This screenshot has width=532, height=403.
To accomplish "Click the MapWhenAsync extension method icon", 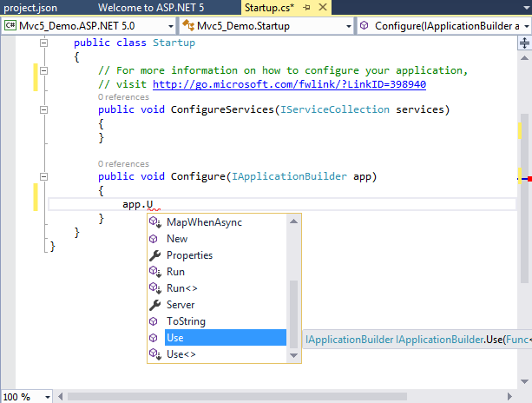I will point(155,222).
